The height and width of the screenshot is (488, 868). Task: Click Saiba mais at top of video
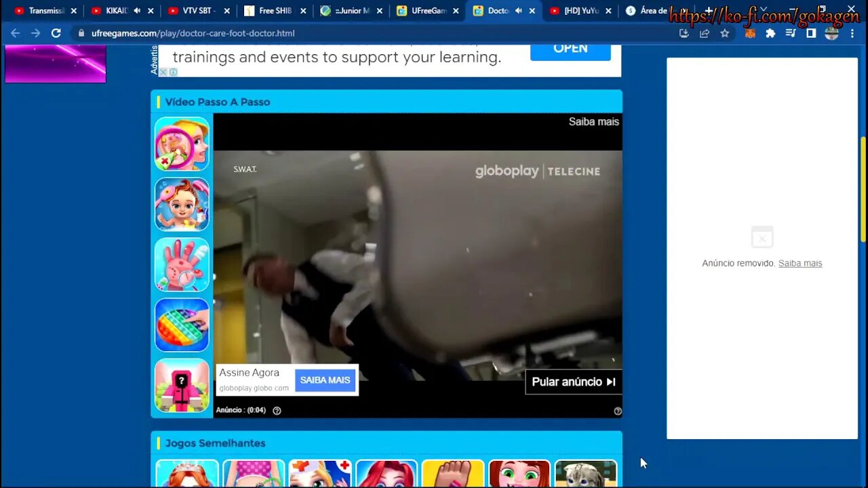(593, 122)
